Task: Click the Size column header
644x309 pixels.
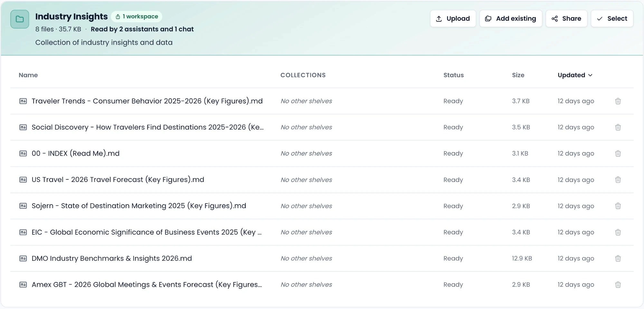Action: [x=518, y=75]
